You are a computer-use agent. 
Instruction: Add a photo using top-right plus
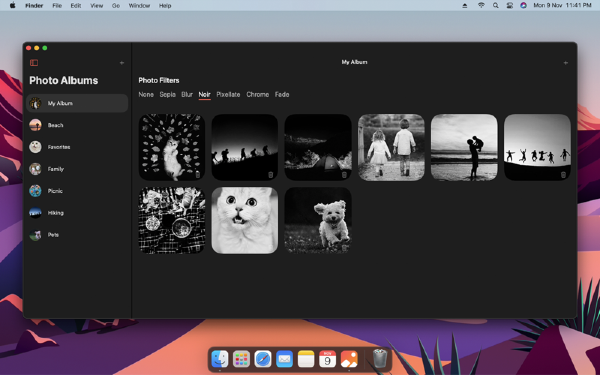[566, 63]
